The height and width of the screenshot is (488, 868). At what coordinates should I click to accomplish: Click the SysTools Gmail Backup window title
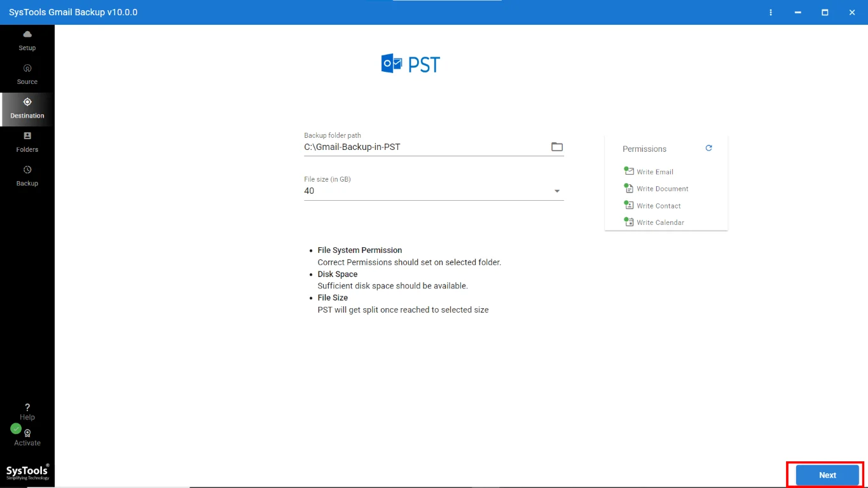coord(73,12)
